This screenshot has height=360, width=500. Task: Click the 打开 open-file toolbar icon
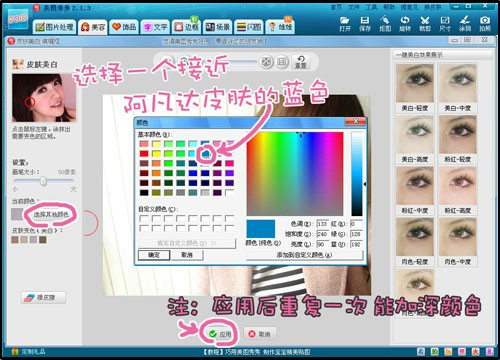[x=345, y=24]
